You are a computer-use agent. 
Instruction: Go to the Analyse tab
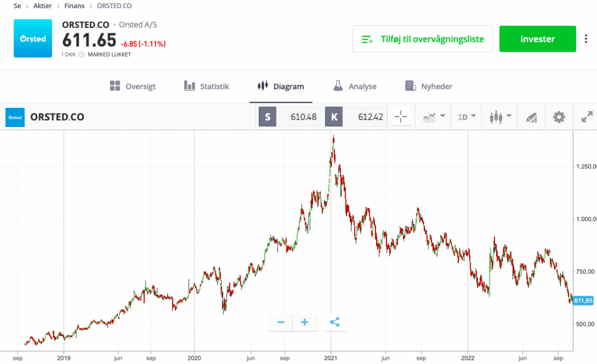point(354,86)
